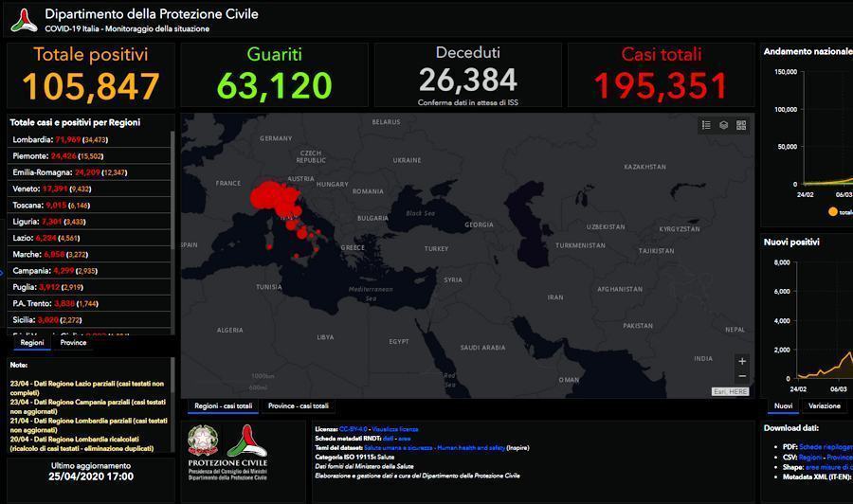Click the Italian Republic emblem in footer
The height and width of the screenshot is (504, 853).
pos(201,441)
